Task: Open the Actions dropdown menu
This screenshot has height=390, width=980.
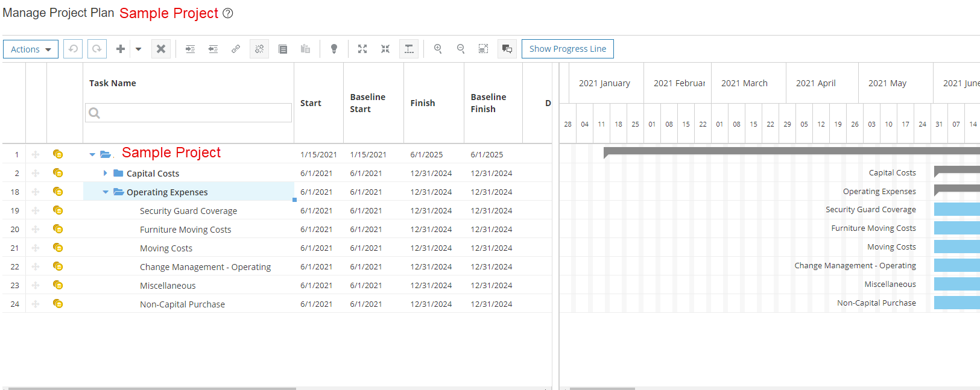Action: (x=31, y=49)
